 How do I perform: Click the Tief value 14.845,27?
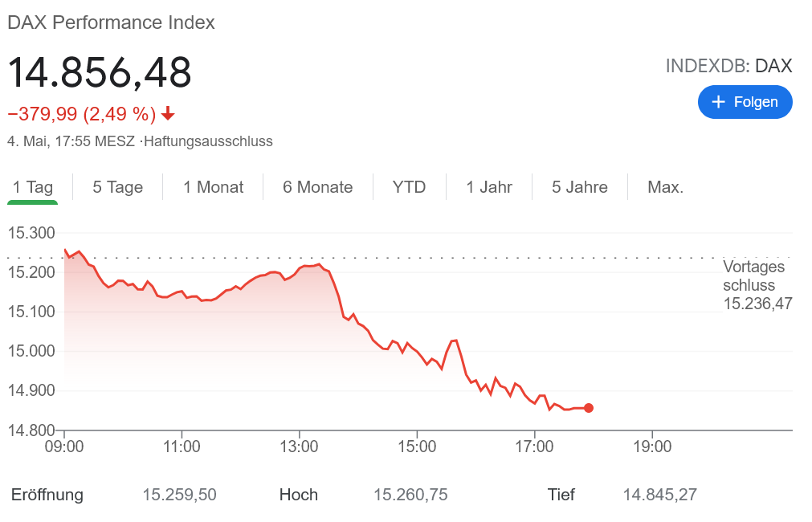659,495
